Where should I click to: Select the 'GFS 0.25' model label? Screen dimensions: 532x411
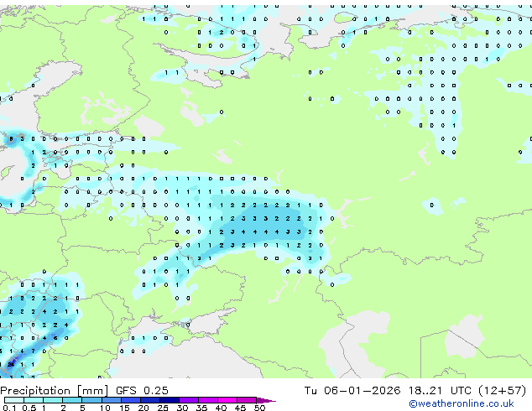coord(142,391)
